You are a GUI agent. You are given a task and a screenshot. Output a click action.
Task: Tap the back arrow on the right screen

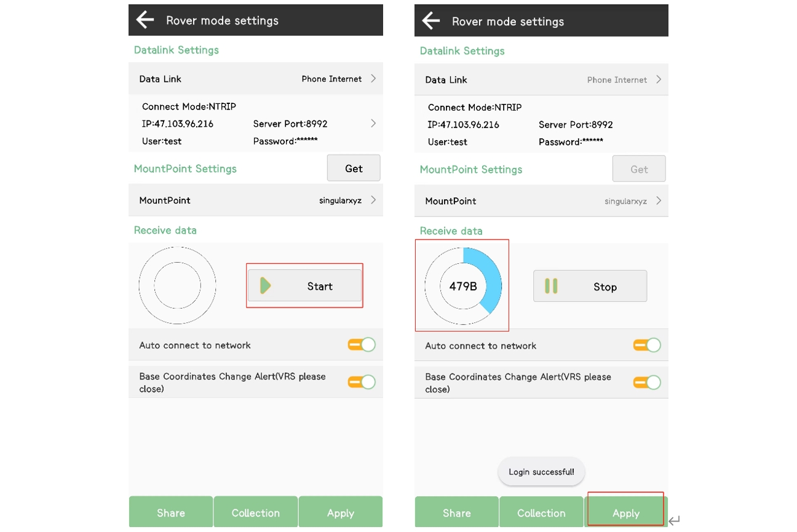pos(431,21)
